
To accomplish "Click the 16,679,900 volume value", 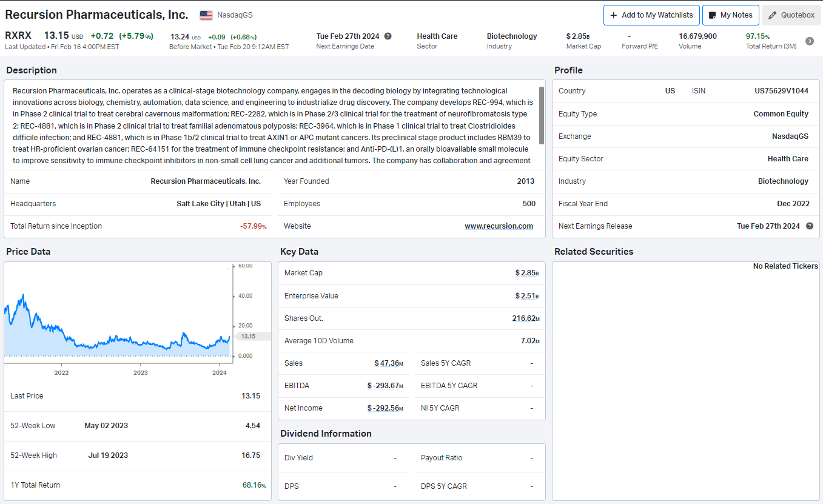I will [x=697, y=36].
